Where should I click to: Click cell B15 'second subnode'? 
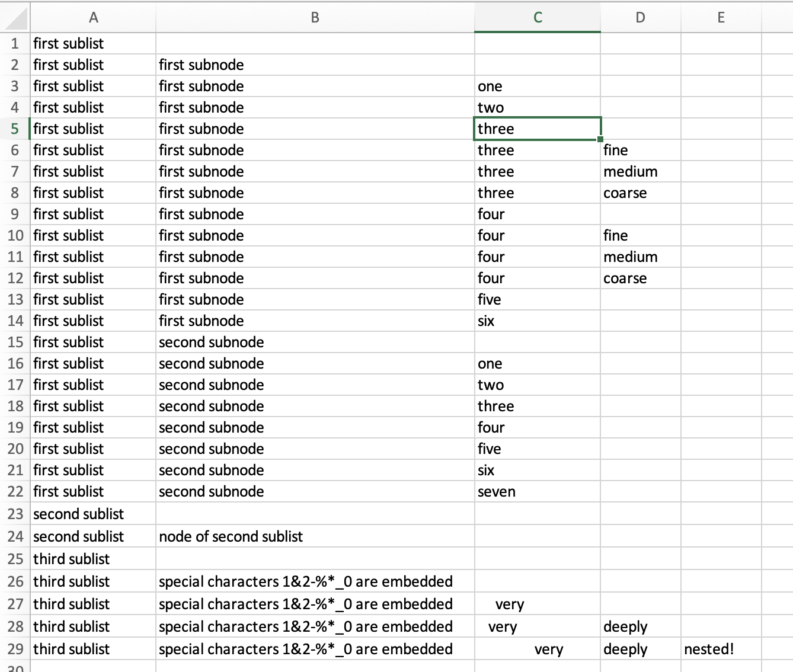(x=315, y=342)
